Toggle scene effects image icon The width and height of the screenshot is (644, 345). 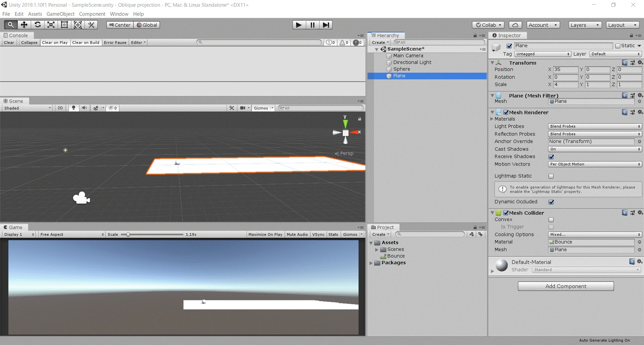(96, 108)
